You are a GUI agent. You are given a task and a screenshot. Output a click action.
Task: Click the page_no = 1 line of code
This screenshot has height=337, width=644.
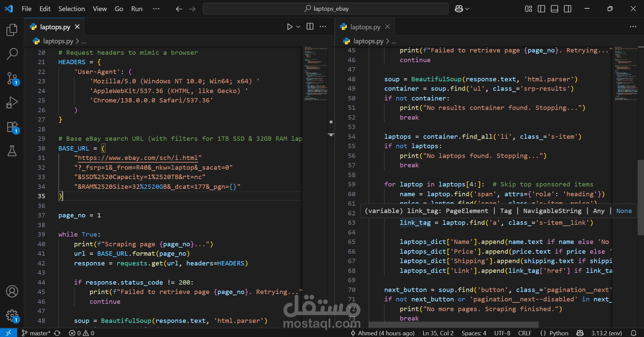tap(80, 215)
